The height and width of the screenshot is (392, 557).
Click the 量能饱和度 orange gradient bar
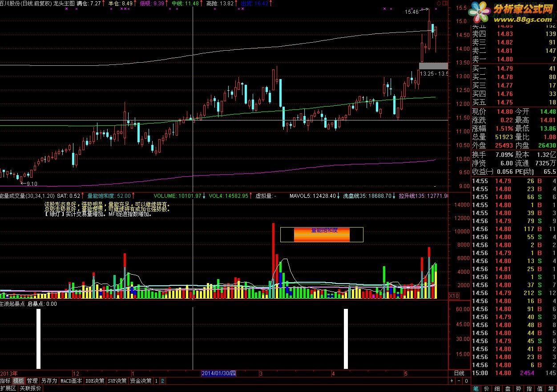(x=322, y=235)
